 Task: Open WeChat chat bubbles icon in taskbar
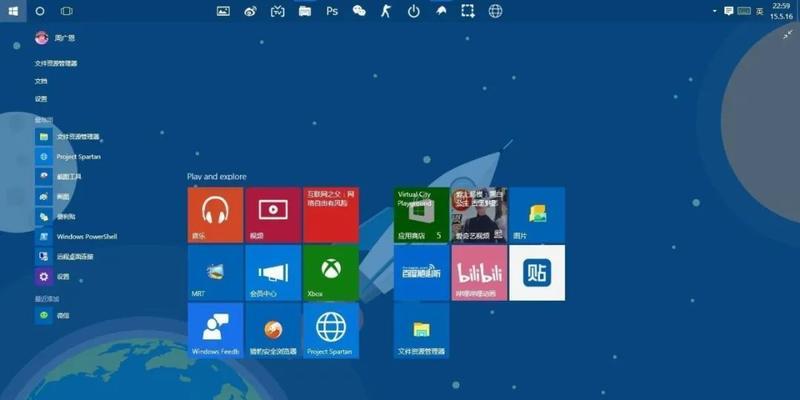tap(359, 11)
